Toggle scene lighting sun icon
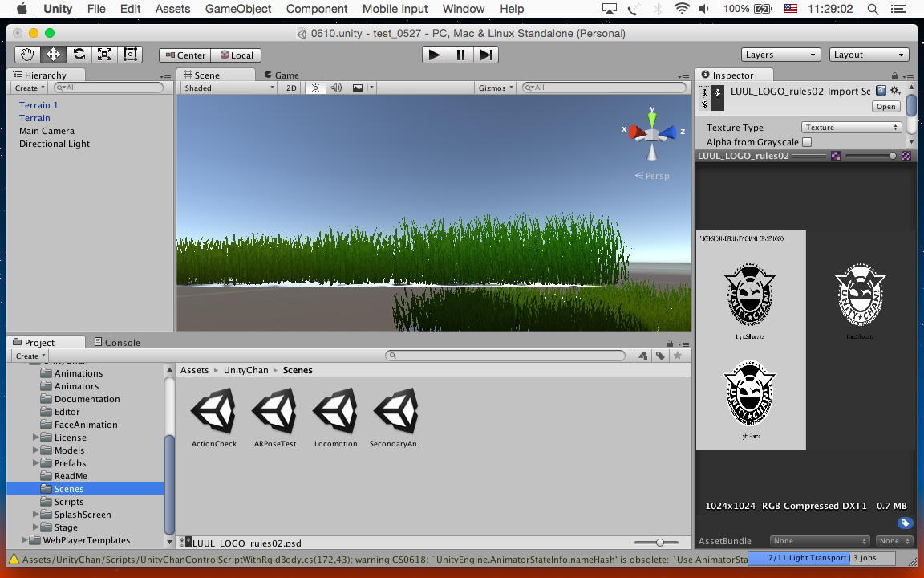The image size is (924, 578). click(315, 88)
